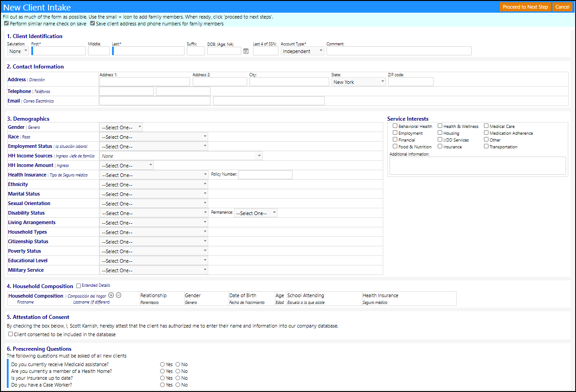Viewport: 576px width, 392px height.
Task: Check the Transportation service interest
Action: click(486, 147)
